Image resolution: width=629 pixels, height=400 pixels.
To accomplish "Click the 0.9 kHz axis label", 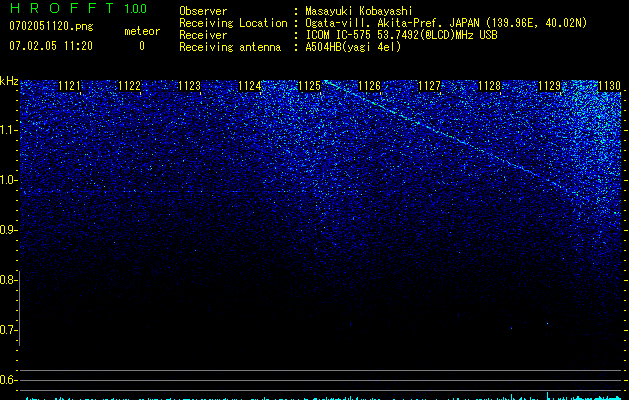I will click(8, 230).
